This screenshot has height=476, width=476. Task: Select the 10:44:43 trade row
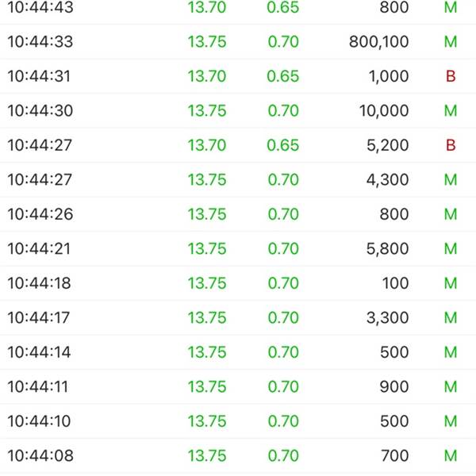(238, 7)
